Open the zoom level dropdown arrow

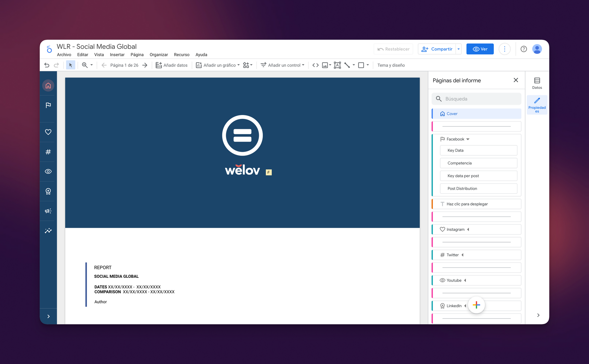[92, 65]
